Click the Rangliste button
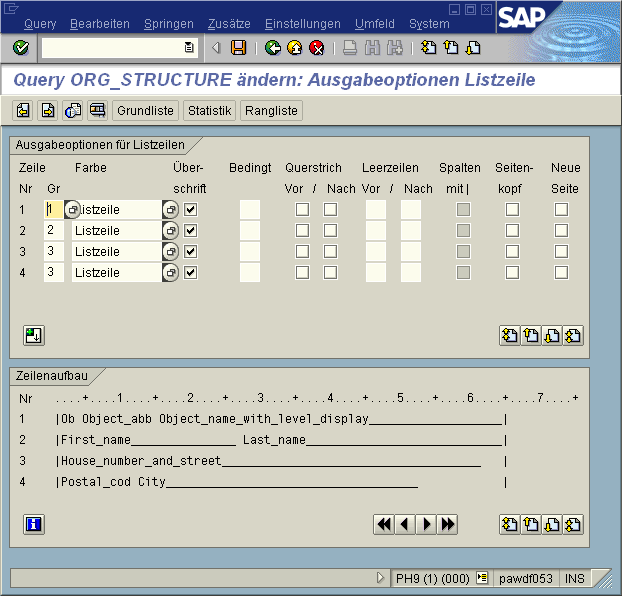The width and height of the screenshot is (622, 596). tap(271, 110)
